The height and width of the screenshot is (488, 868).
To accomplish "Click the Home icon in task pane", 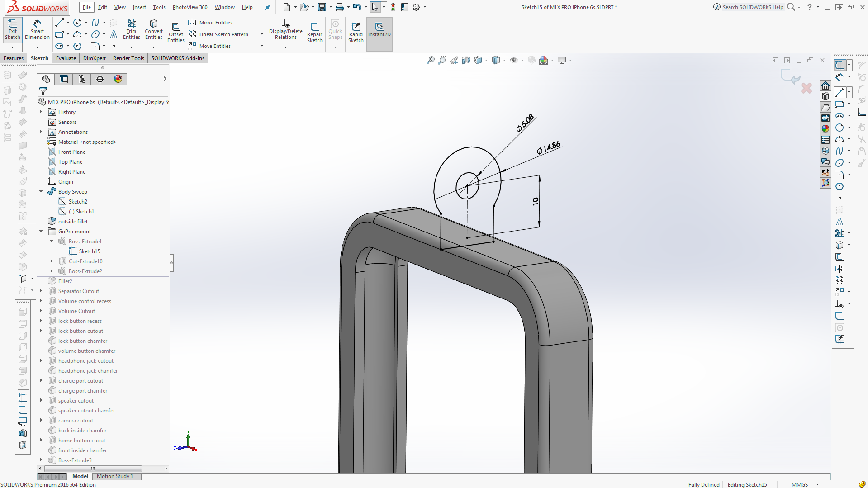I will 825,85.
